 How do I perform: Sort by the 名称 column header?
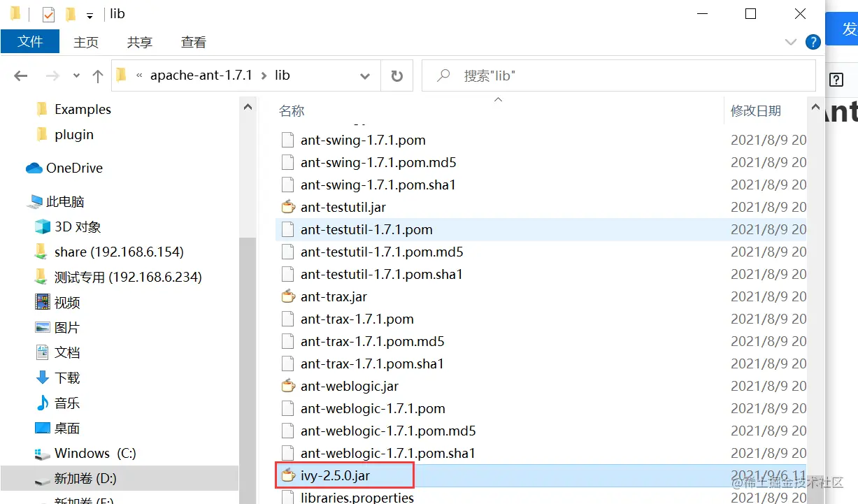click(x=292, y=110)
